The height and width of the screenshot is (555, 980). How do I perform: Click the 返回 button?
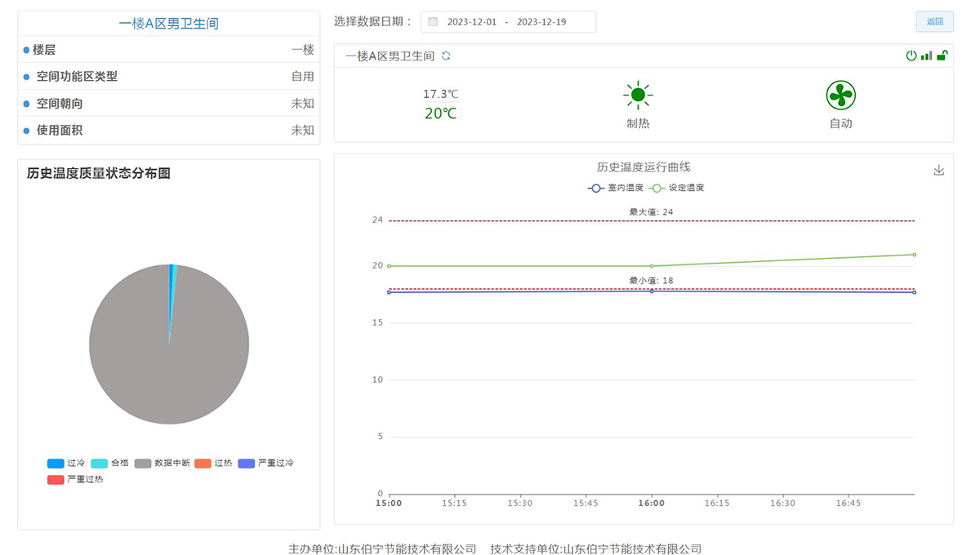point(934,22)
